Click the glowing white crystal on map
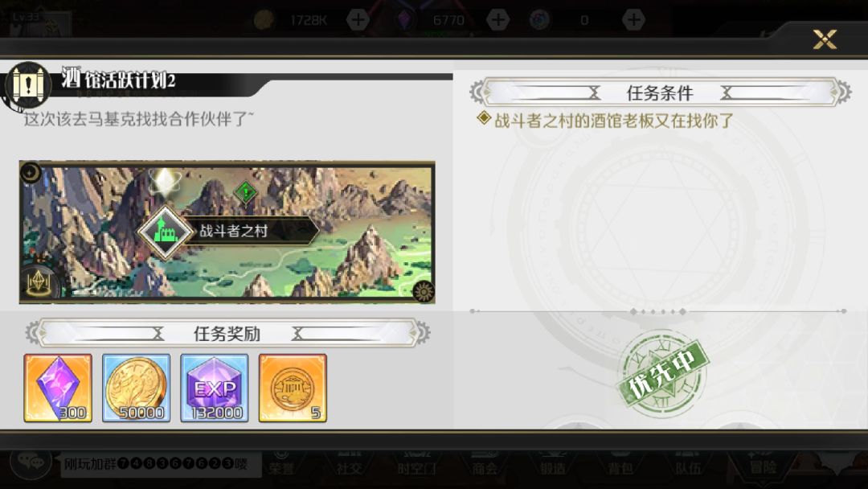Viewport: 868px width, 489px height. coord(164,181)
